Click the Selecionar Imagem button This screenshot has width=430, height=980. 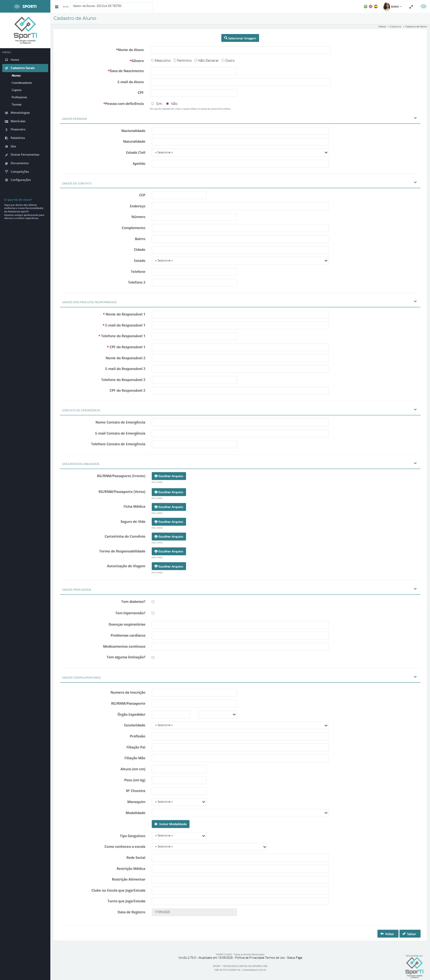click(x=240, y=38)
